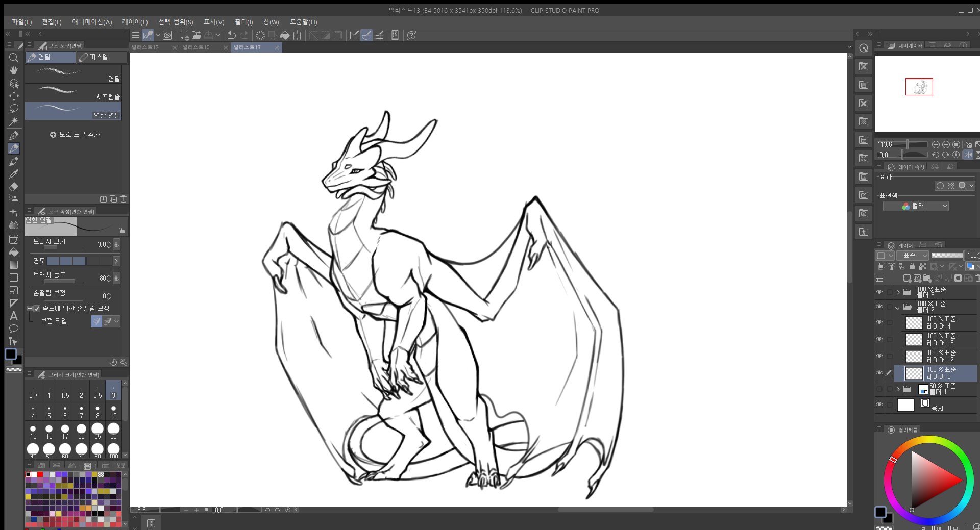The image size is (980, 530).
Task: Open Clip Studio Support help icon
Action: 411,35
